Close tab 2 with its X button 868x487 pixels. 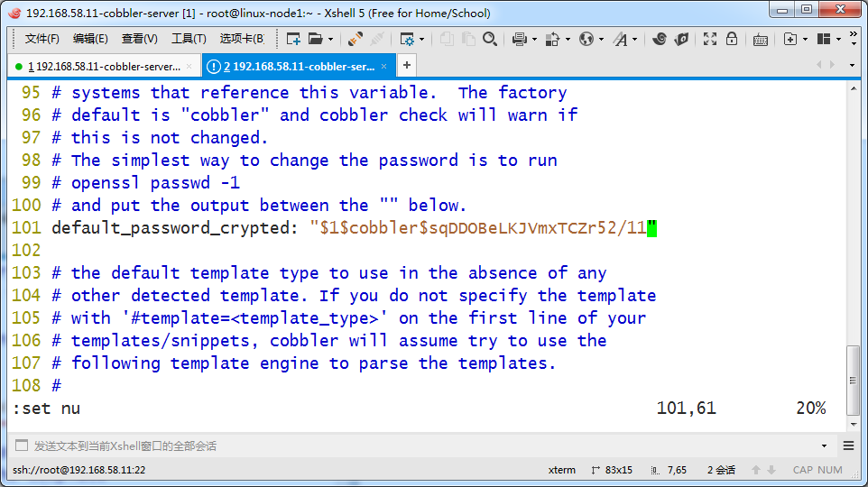384,67
